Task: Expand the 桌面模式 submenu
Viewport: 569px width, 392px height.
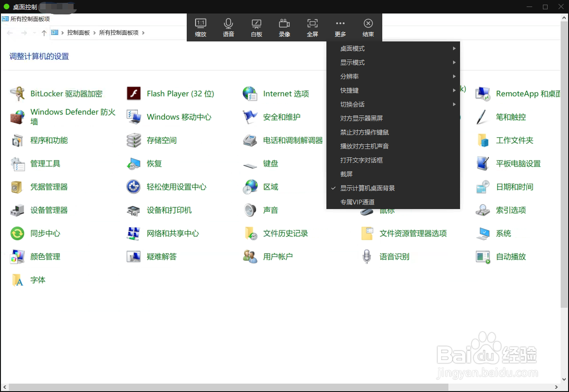Action: (393, 48)
